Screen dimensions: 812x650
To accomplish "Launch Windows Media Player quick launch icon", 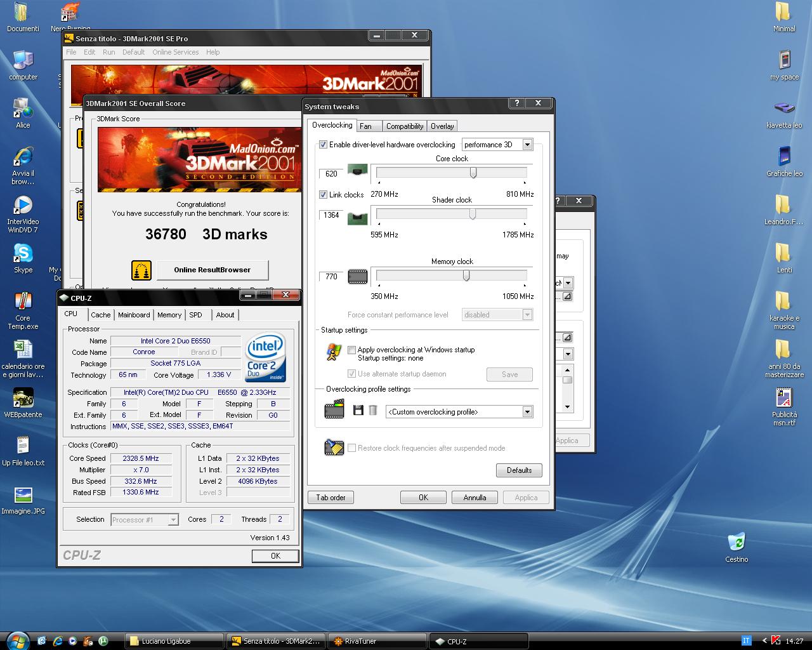I will pos(73,641).
